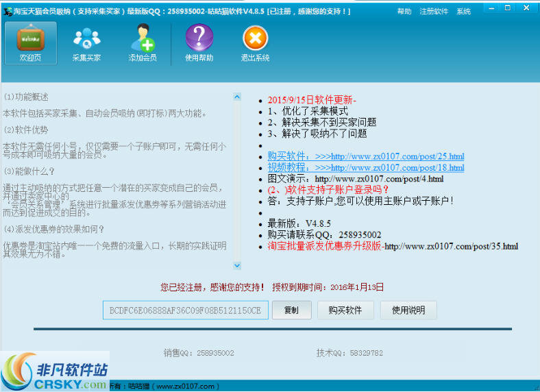Click the 复制 button
Image resolution: width=540 pixels, height=392 pixels.
[292, 310]
